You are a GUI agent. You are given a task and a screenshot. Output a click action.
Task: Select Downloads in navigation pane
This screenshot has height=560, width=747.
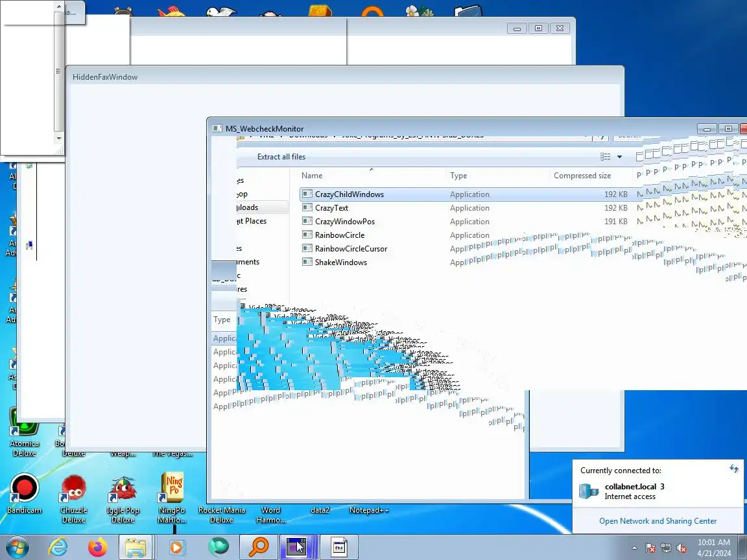[262, 207]
